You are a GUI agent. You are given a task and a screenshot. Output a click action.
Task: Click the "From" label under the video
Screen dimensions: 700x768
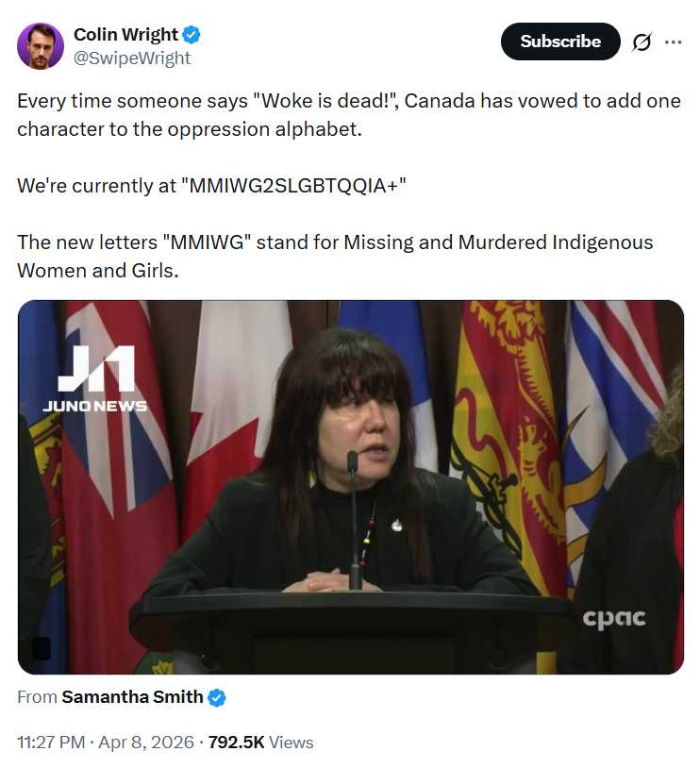37,697
